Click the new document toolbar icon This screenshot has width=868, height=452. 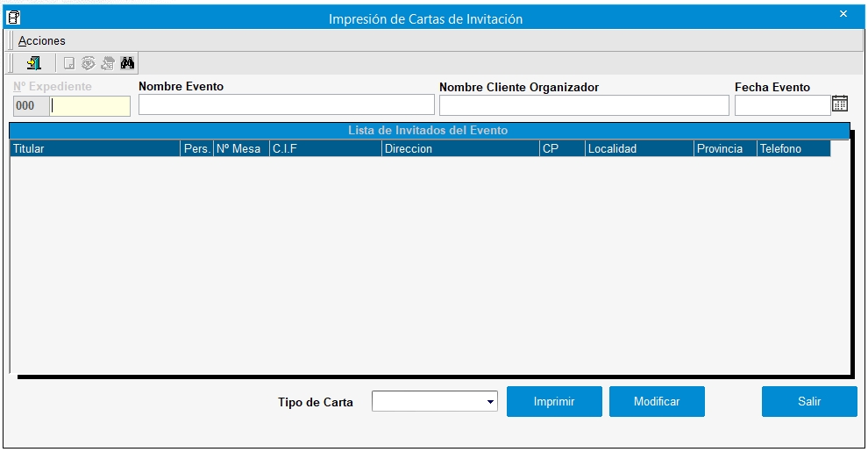tap(68, 63)
